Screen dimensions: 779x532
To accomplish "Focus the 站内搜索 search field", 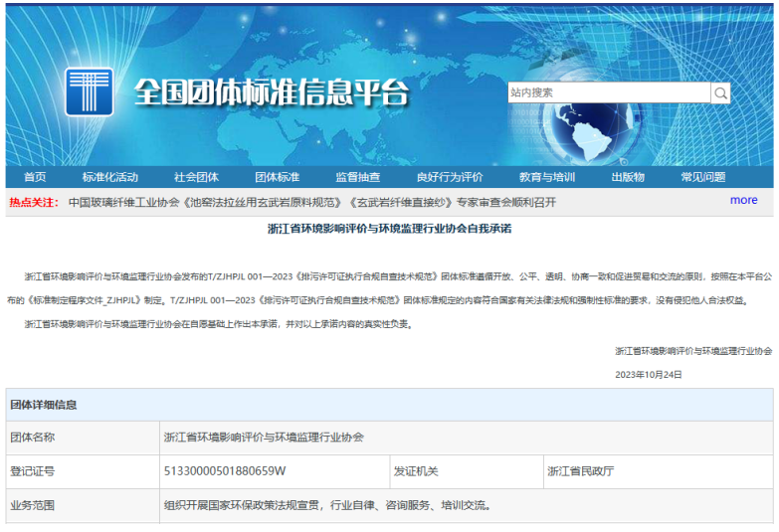I will coord(609,92).
